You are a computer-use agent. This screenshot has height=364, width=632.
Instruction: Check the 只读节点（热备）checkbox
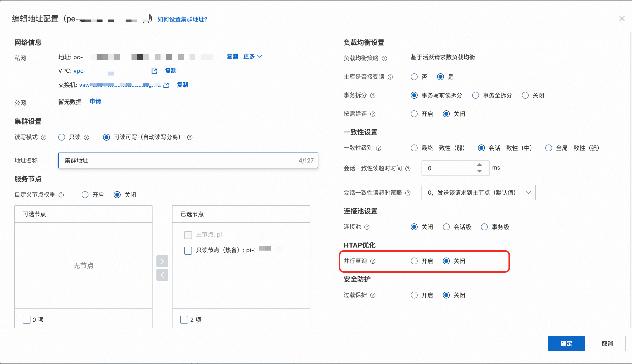click(188, 250)
